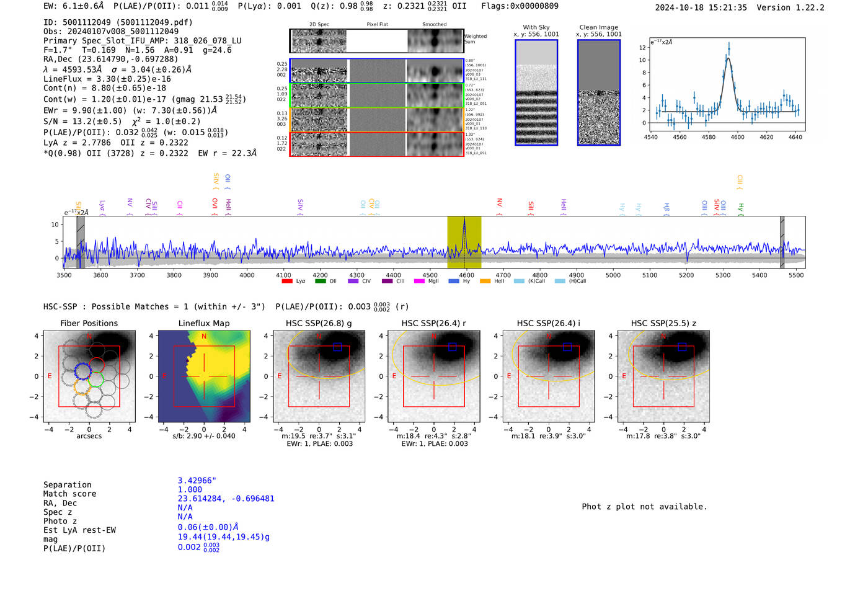Click the 2D Spec column header

click(319, 25)
